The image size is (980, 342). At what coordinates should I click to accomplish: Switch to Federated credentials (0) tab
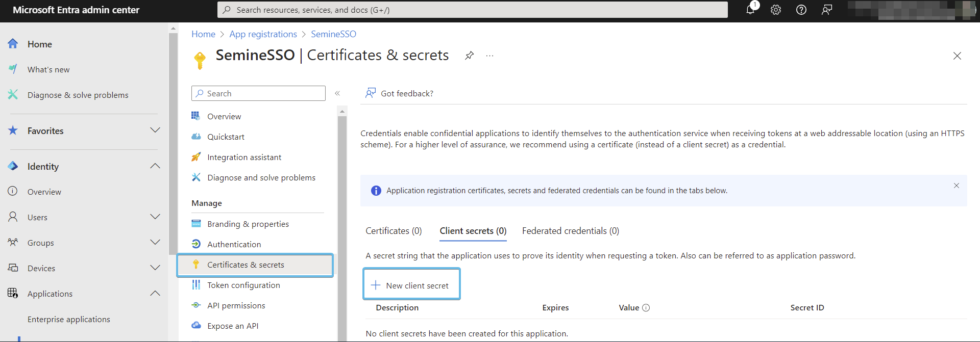click(570, 231)
